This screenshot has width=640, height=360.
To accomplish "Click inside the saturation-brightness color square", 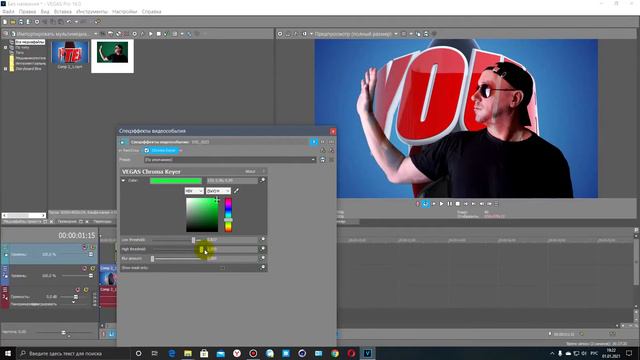I will click(202, 215).
